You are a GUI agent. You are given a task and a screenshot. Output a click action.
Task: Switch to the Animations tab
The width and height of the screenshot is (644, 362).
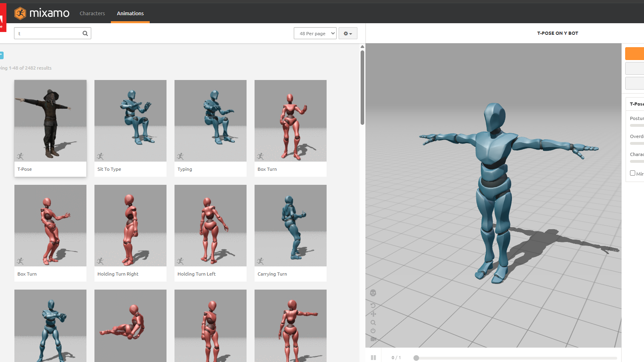(130, 13)
